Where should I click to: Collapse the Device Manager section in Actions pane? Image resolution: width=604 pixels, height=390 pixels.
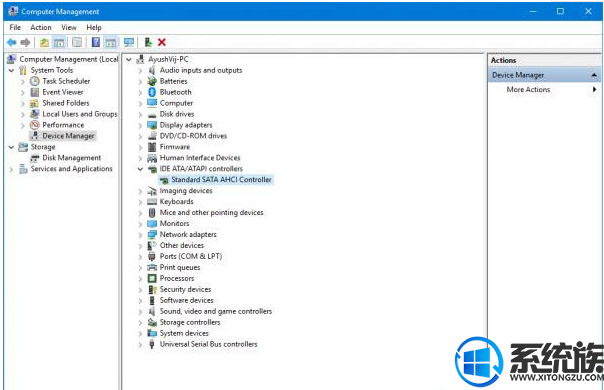594,75
